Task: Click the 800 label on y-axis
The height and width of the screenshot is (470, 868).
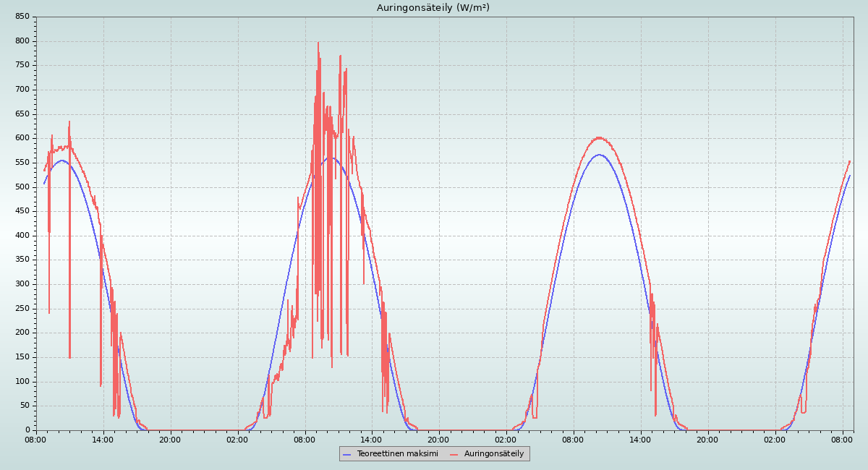Action: coord(22,41)
